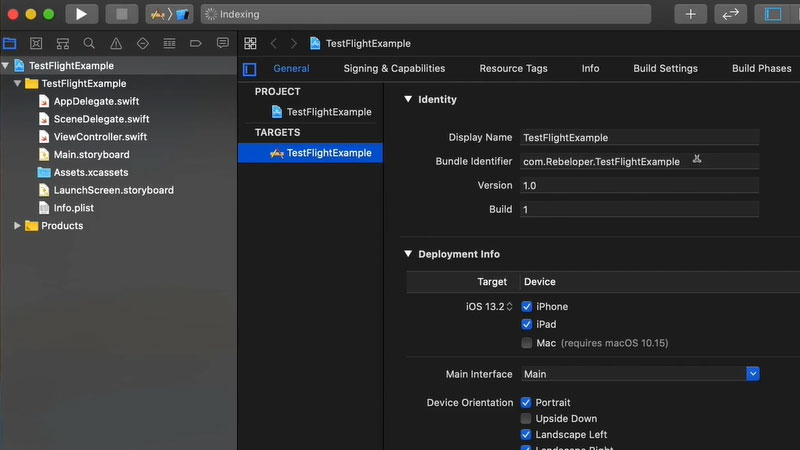This screenshot has height=450, width=800.
Task: Switch to Signing & Capabilities tab
Action: [x=394, y=68]
